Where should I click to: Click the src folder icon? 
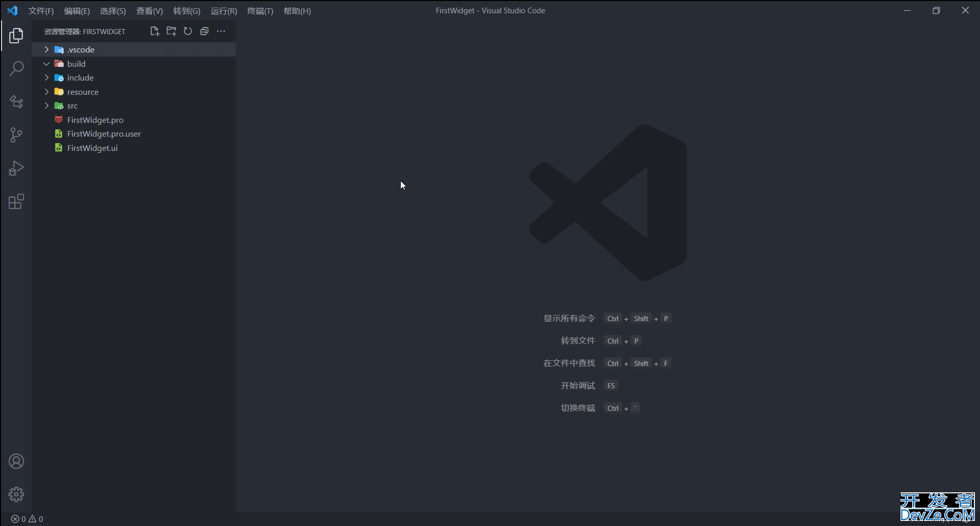59,106
